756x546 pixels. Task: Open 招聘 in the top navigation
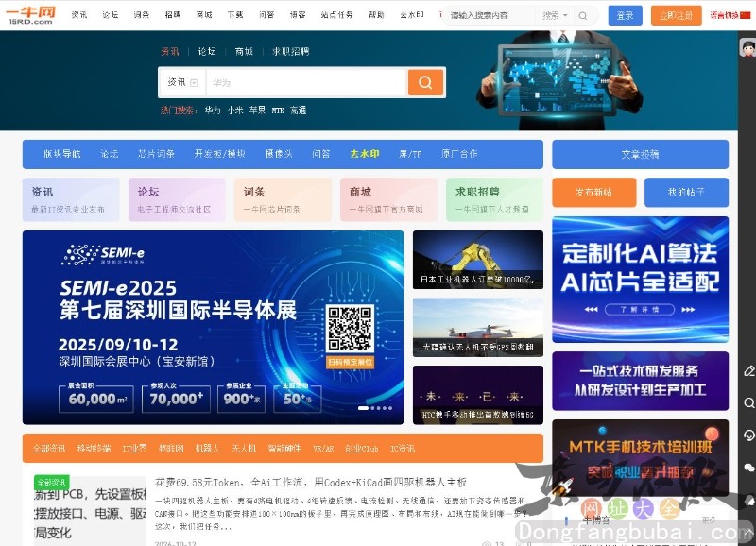[x=173, y=15]
